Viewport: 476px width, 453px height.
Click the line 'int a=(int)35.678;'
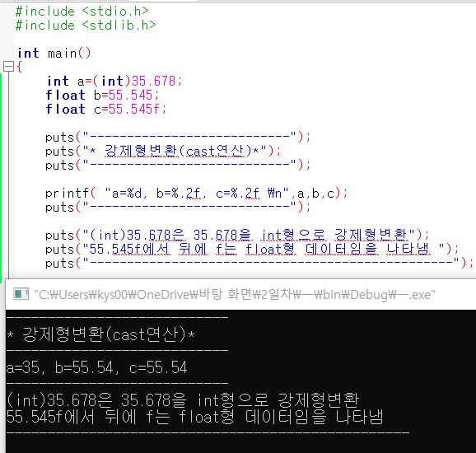(114, 81)
